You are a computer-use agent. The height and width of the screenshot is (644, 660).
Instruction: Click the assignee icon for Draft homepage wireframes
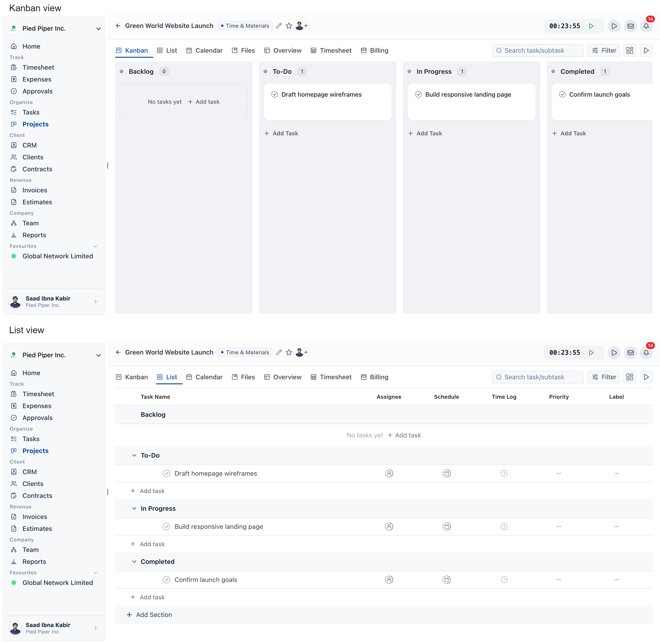pyautogui.click(x=389, y=473)
